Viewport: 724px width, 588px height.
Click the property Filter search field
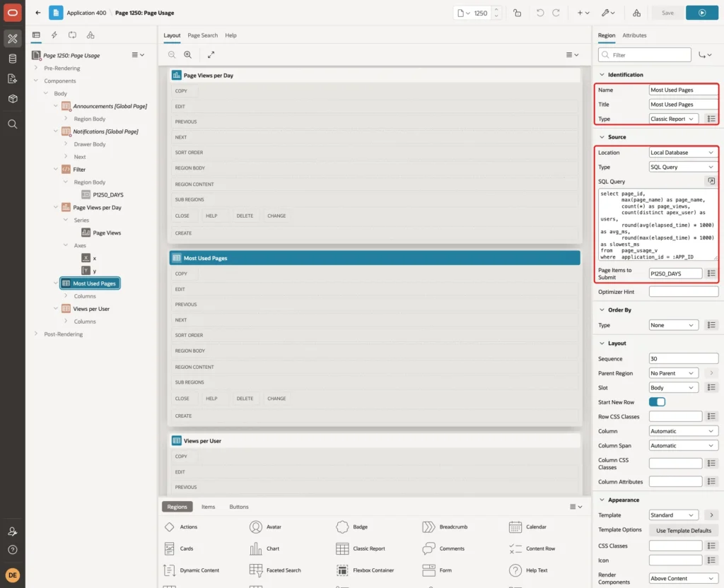(x=645, y=55)
